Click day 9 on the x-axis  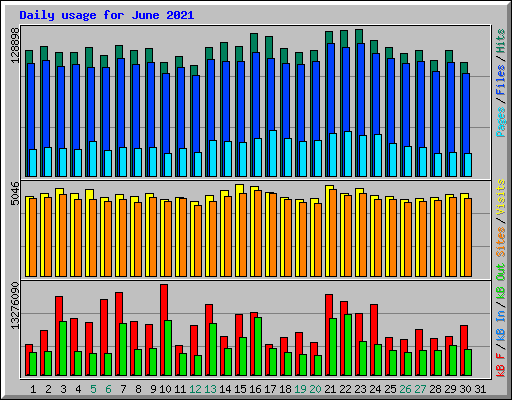pyautogui.click(x=153, y=389)
